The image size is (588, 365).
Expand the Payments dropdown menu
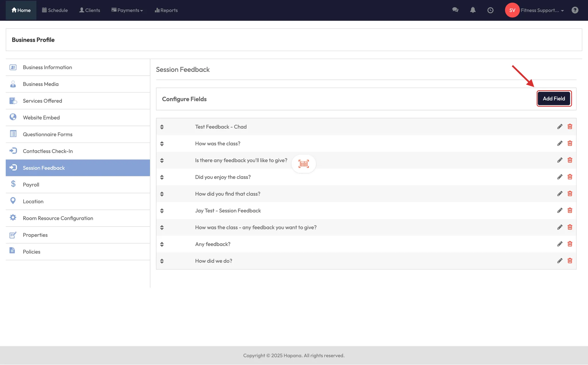[x=127, y=10]
